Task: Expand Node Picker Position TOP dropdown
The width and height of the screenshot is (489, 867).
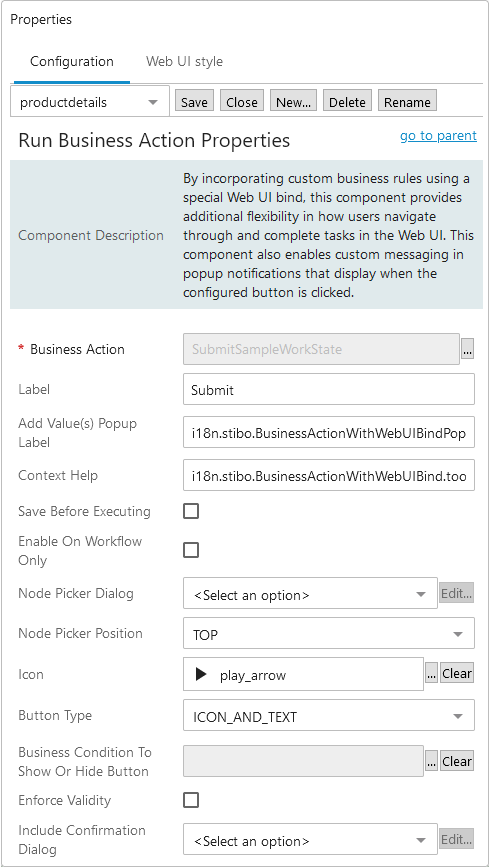Action: [329, 634]
